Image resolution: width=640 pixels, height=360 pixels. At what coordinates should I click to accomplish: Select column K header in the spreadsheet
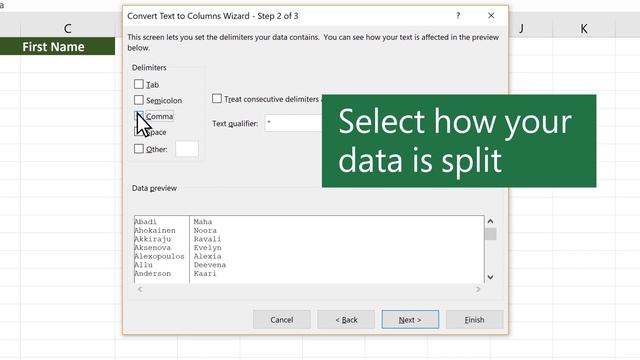584,28
